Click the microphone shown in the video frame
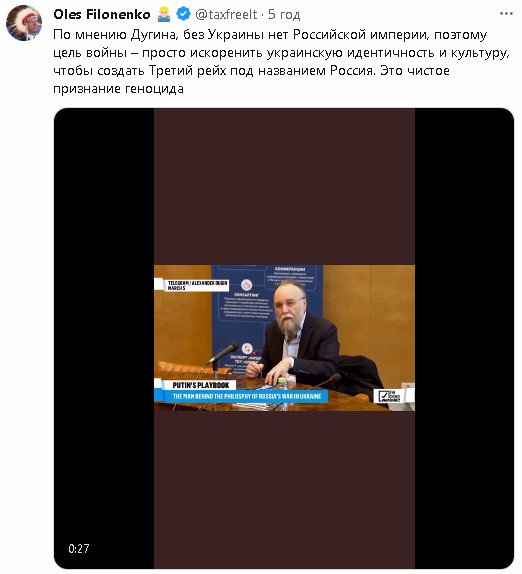The image size is (522, 574). [x=223, y=353]
